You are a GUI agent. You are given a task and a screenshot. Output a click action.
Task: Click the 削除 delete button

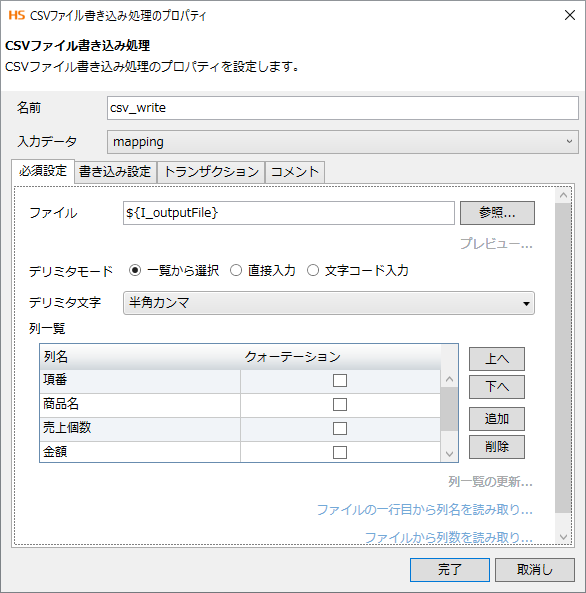tap(497, 447)
